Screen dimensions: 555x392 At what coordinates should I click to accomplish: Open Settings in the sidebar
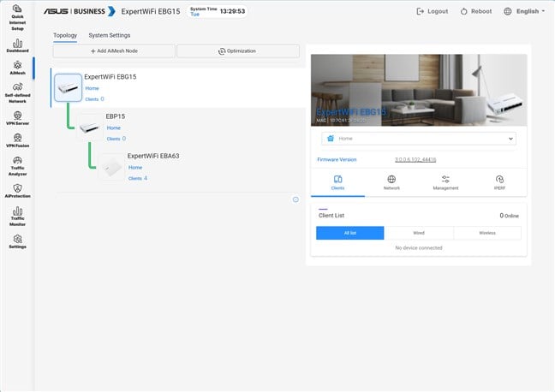tap(17, 241)
